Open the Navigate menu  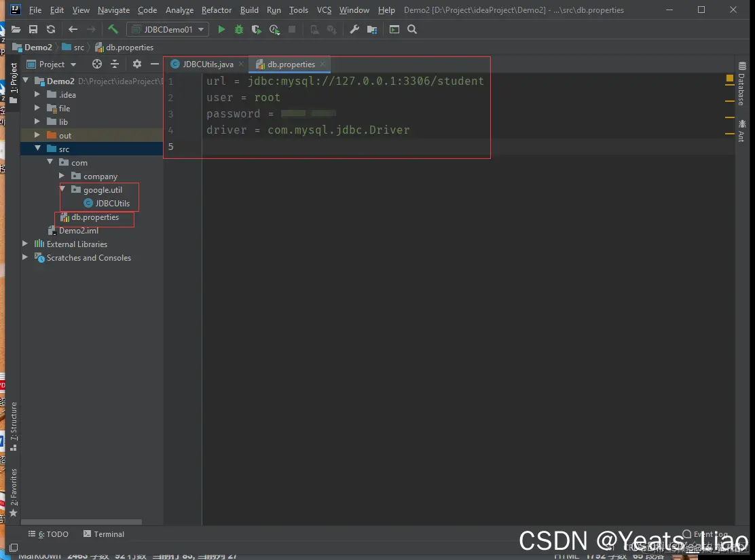(113, 10)
